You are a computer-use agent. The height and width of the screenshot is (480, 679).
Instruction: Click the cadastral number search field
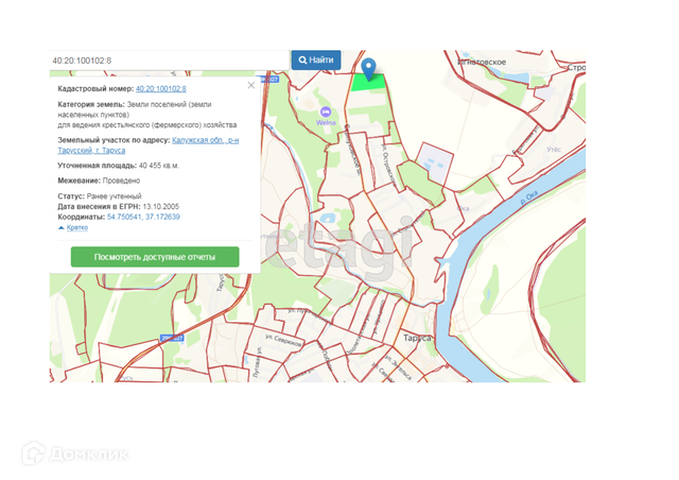coord(168,60)
